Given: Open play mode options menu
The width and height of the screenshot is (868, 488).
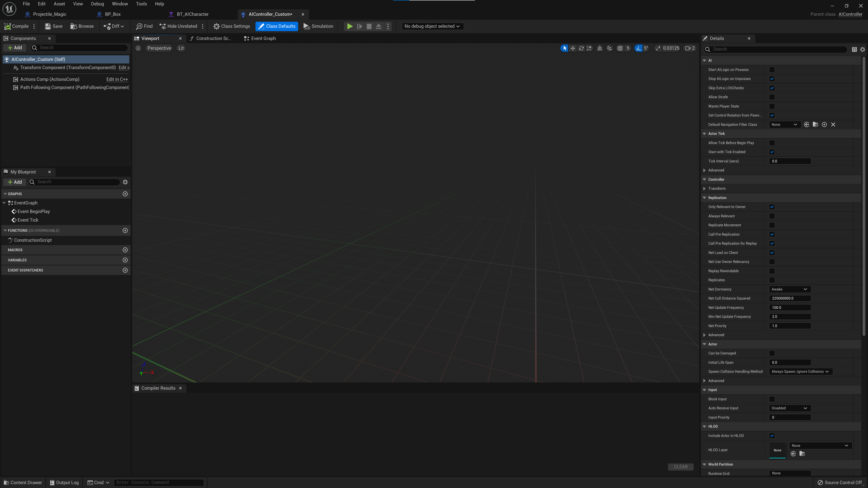Looking at the screenshot, I should pos(388,26).
